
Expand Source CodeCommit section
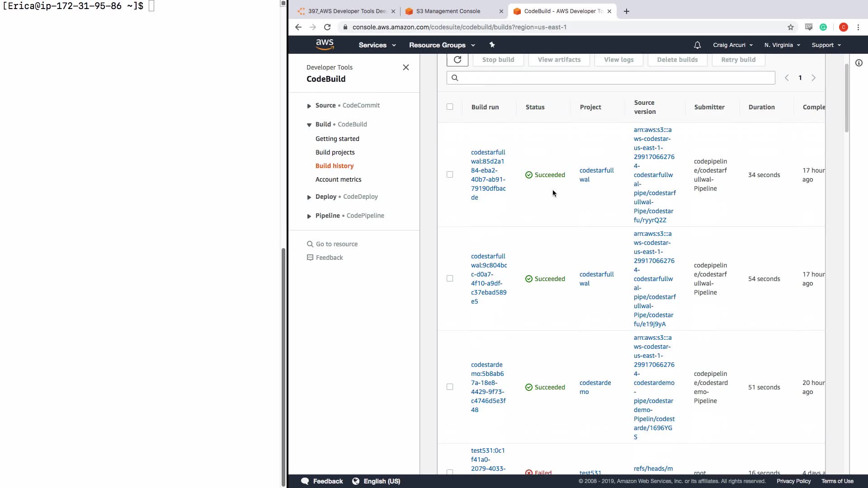[309, 106]
